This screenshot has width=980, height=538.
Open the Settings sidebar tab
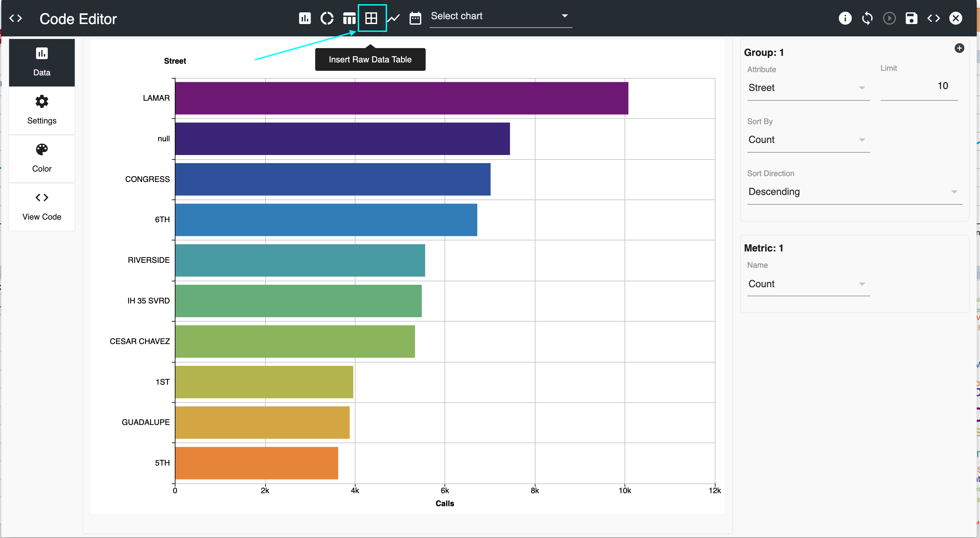pos(42,110)
